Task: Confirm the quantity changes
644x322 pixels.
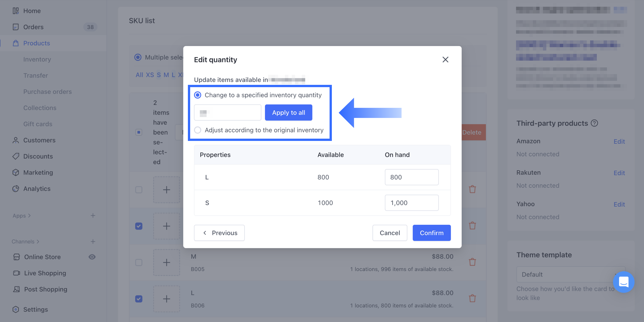Action: 431,233
